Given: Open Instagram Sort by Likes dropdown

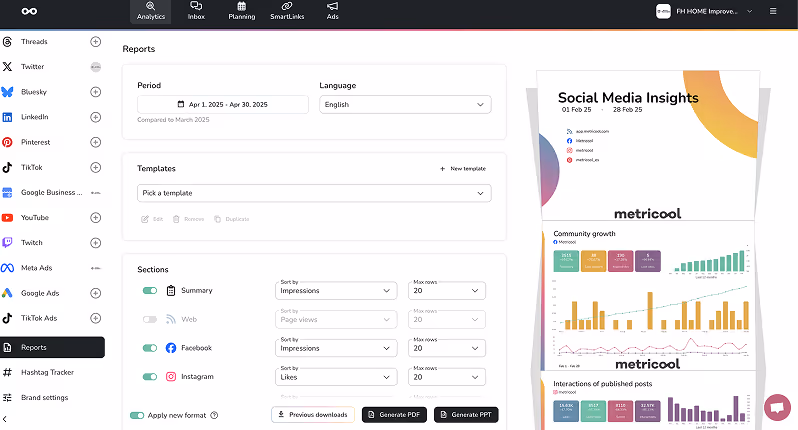Looking at the screenshot, I should pyautogui.click(x=336, y=377).
